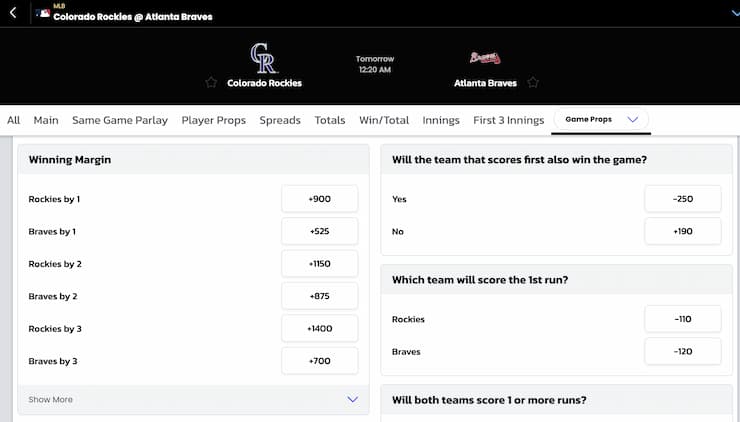Bet Braves by 2 at +875
The image size is (740, 422).
[x=320, y=296]
